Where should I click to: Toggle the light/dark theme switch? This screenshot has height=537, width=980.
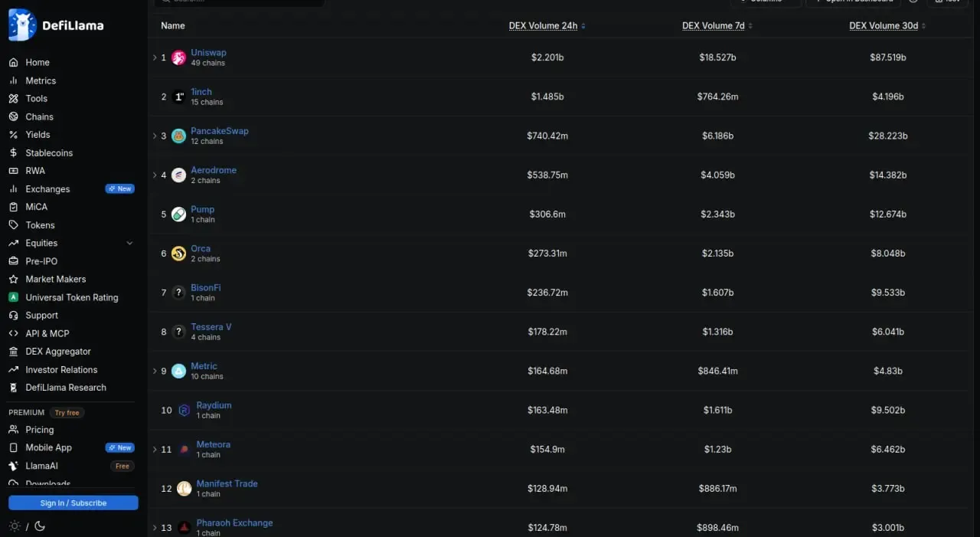click(x=28, y=526)
